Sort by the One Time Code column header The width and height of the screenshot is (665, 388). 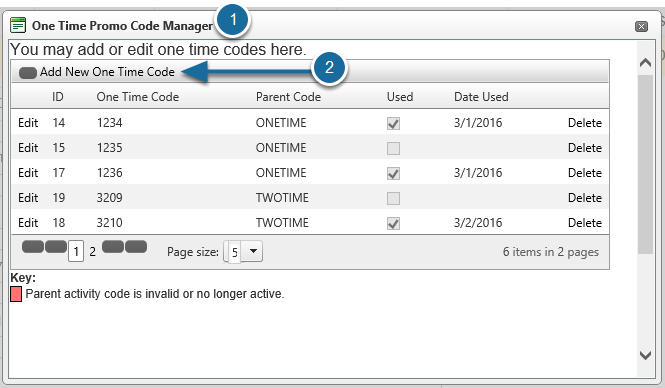(x=138, y=97)
